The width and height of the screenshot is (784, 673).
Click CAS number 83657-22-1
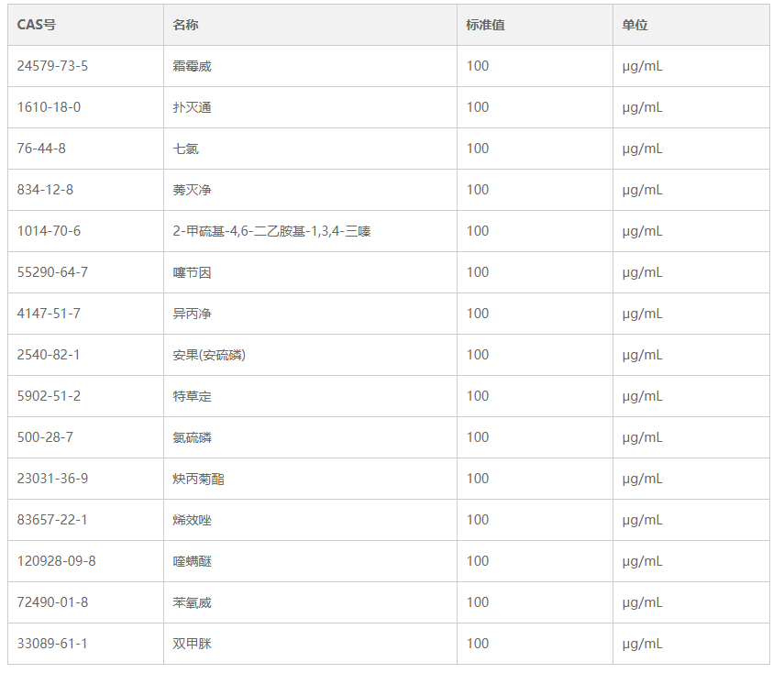coord(52,520)
